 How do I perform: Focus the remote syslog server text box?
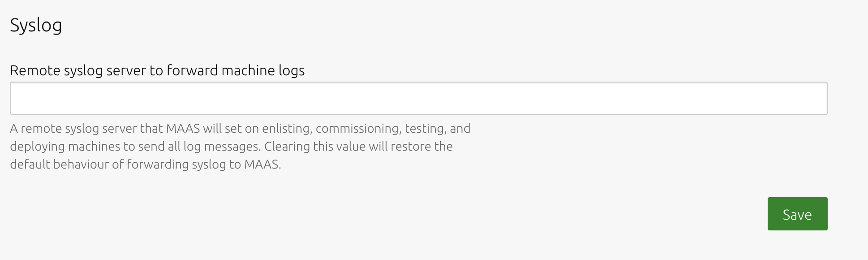(418, 98)
